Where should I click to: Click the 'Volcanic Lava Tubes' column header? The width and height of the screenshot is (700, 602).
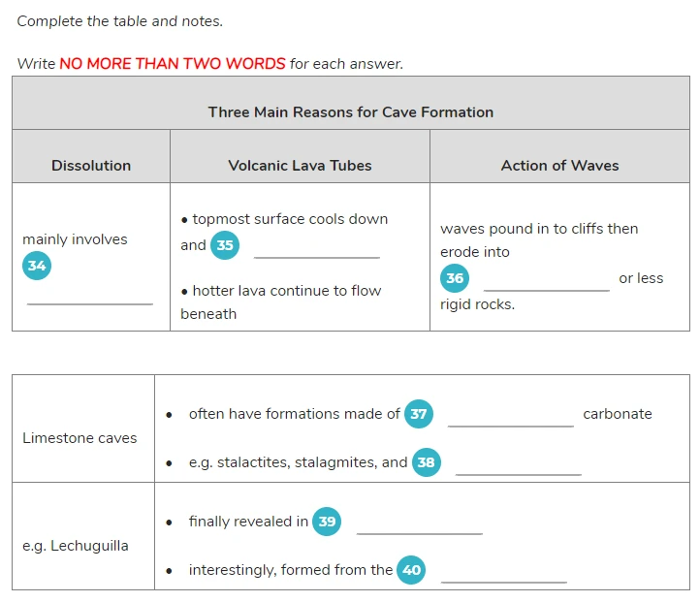[x=300, y=166]
